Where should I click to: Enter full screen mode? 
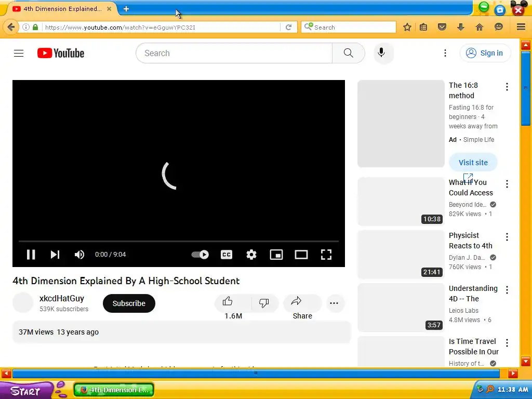point(326,255)
